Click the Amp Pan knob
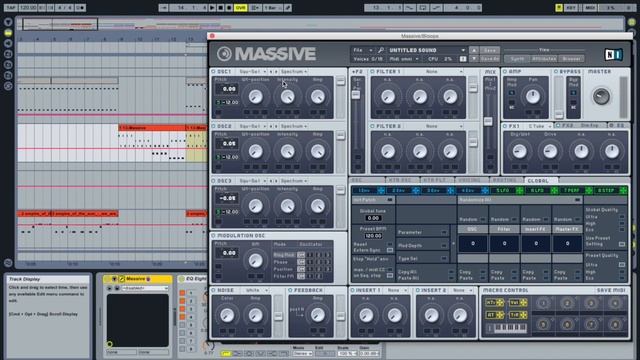The width and height of the screenshot is (640, 360). click(x=533, y=97)
